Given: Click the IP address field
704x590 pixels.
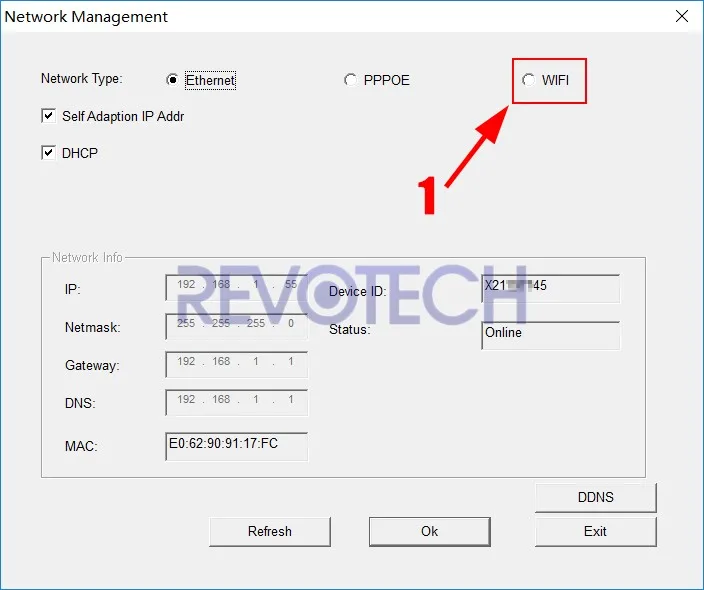Looking at the screenshot, I should 237,288.
